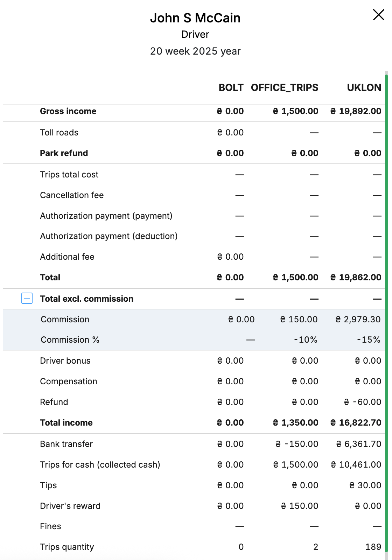Close the John S McCain driver report
This screenshot has height=560, width=392.
379,15
